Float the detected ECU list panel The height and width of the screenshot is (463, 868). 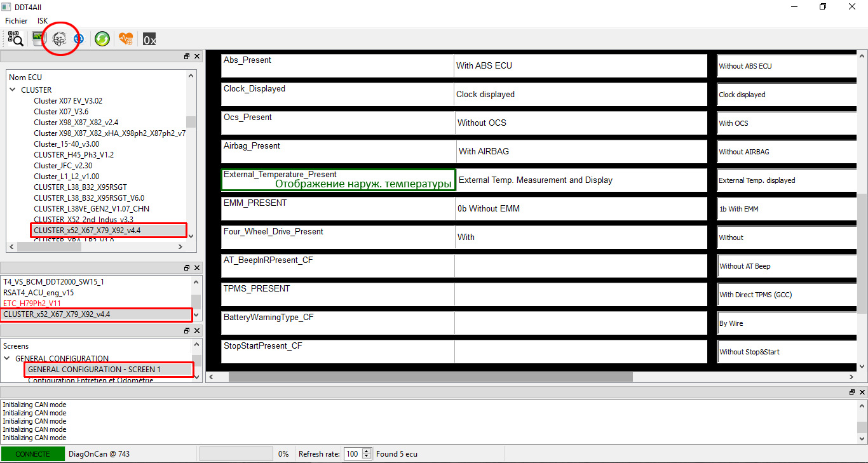(x=187, y=268)
